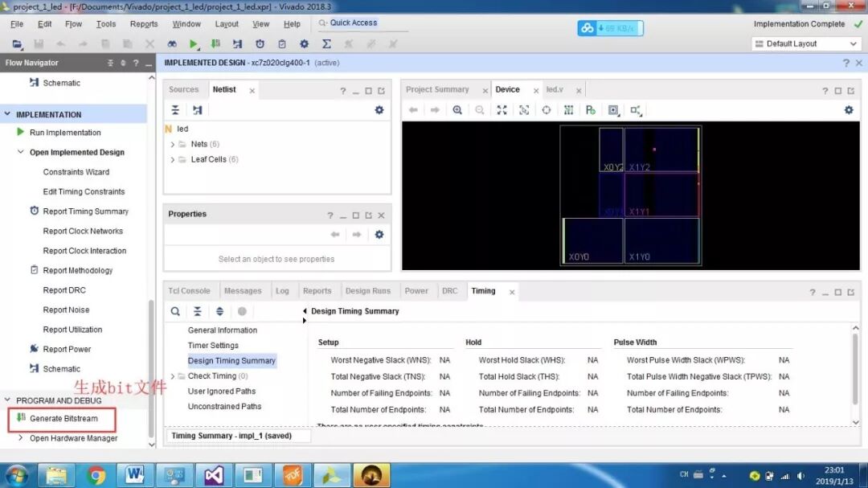Click the Sigma reports toolbar icon
868x488 pixels.
326,43
